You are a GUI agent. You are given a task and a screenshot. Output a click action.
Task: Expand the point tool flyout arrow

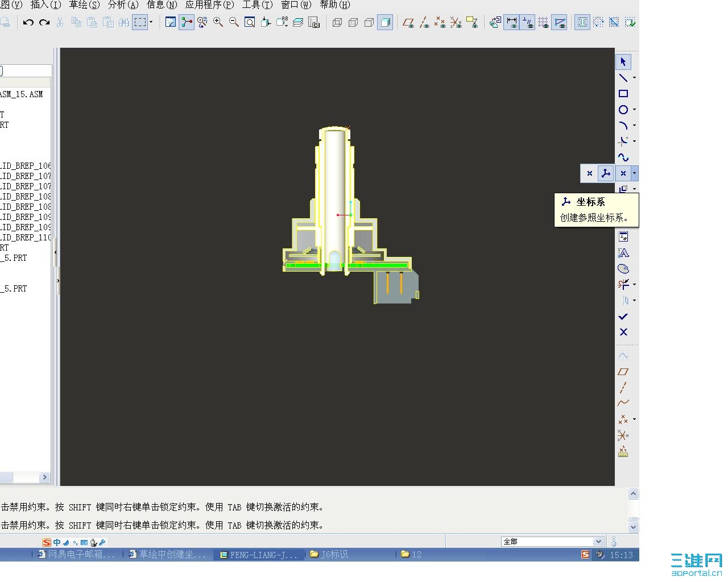tap(634, 173)
